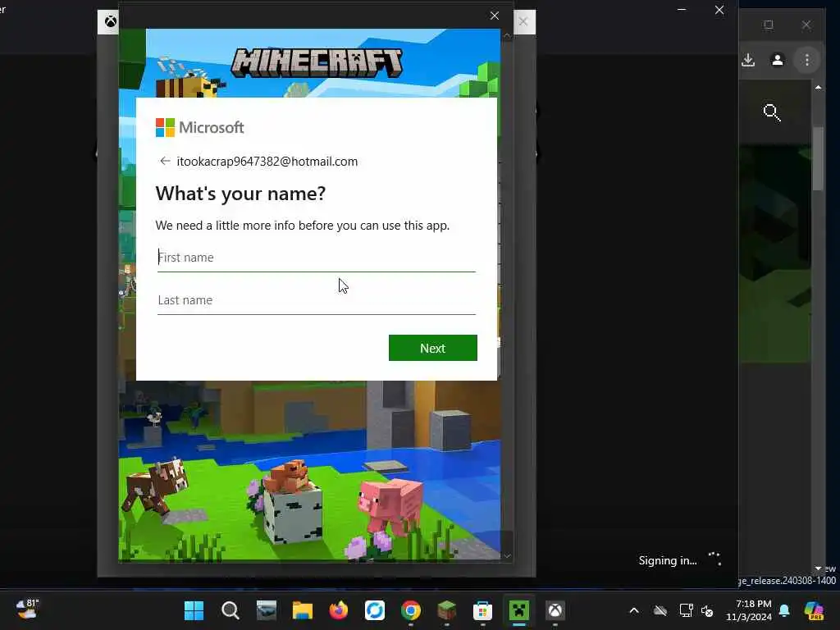Maximize the right background window
Image resolution: width=840 pixels, height=630 pixels.
tap(768, 25)
